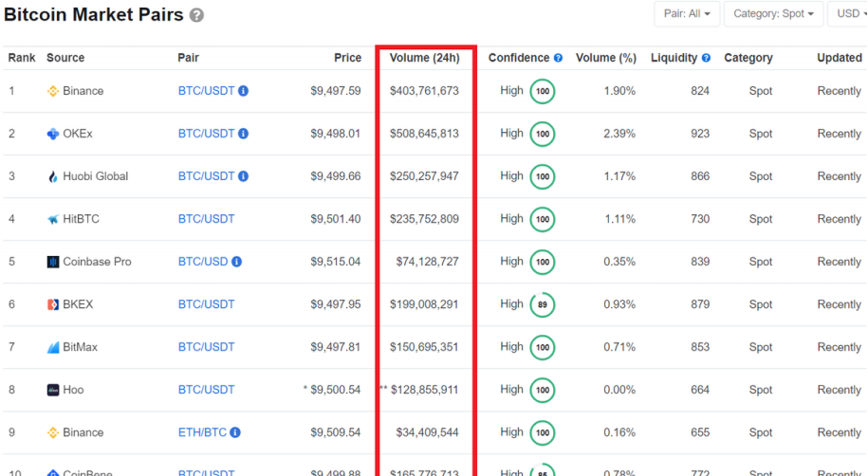Click the volume $34,409,544
Screen dimensions: 868x476
click(427, 432)
